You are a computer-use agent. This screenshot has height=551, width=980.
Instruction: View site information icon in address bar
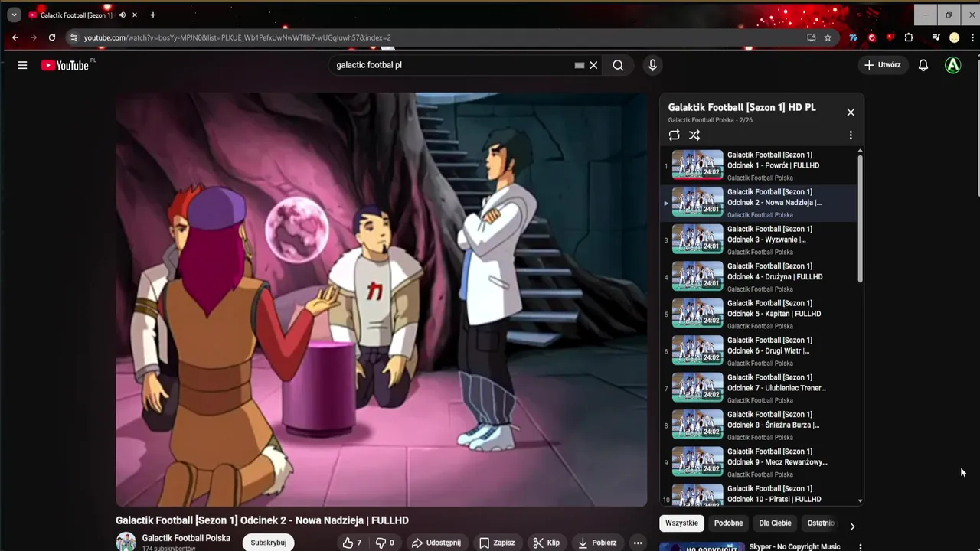tap(73, 37)
